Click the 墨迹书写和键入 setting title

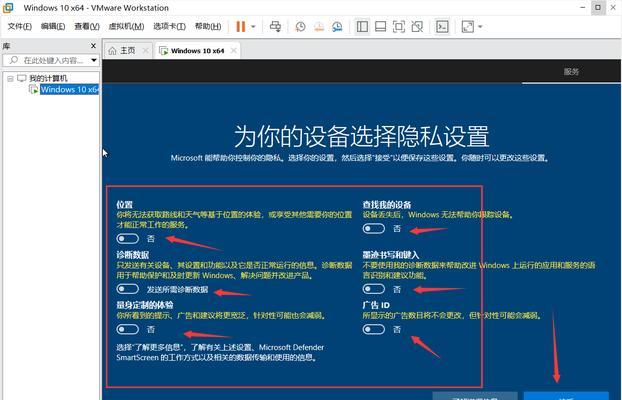point(391,255)
